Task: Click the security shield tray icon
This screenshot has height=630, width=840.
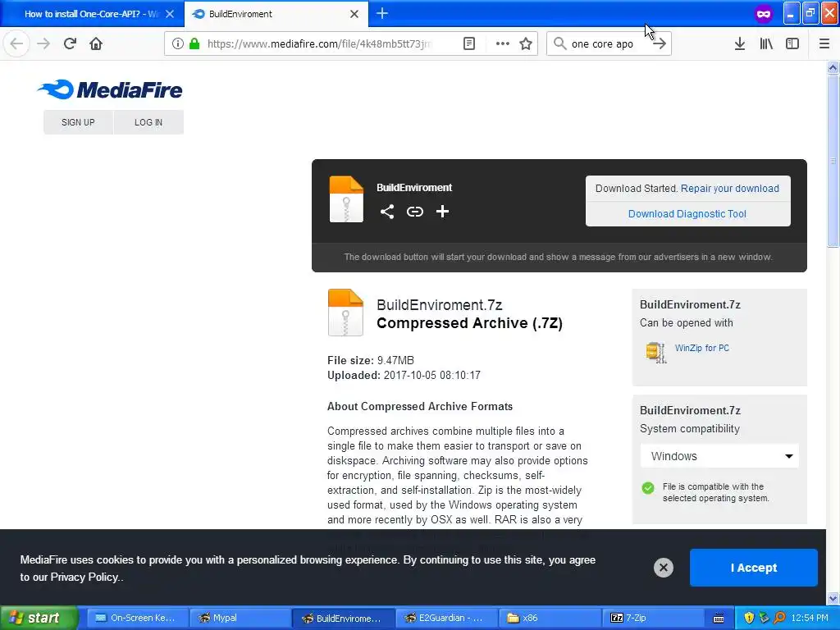Action: (x=749, y=618)
